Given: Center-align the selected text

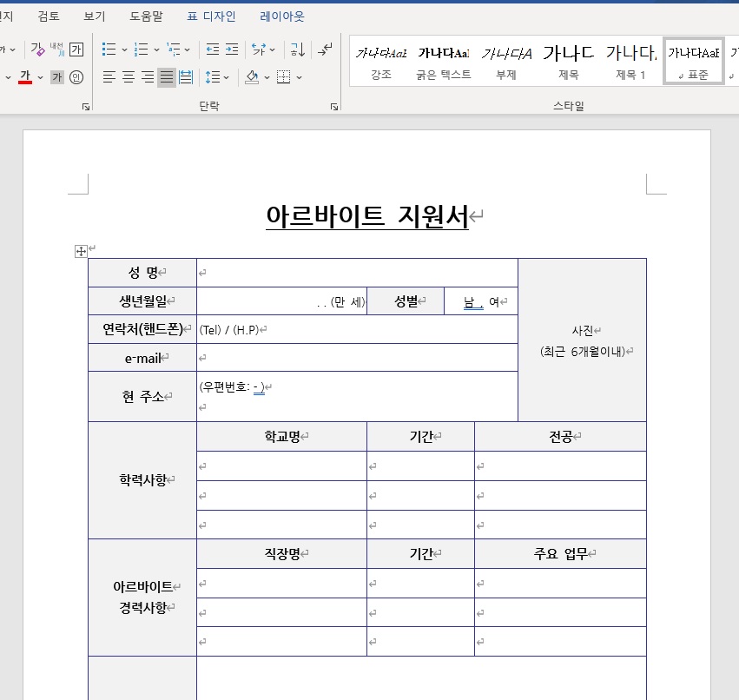Looking at the screenshot, I should [x=126, y=77].
